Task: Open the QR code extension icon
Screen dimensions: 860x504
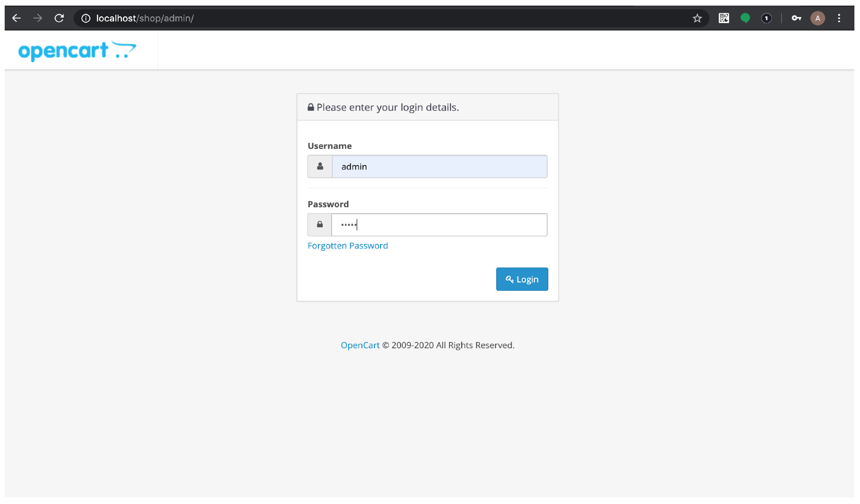Action: click(724, 18)
